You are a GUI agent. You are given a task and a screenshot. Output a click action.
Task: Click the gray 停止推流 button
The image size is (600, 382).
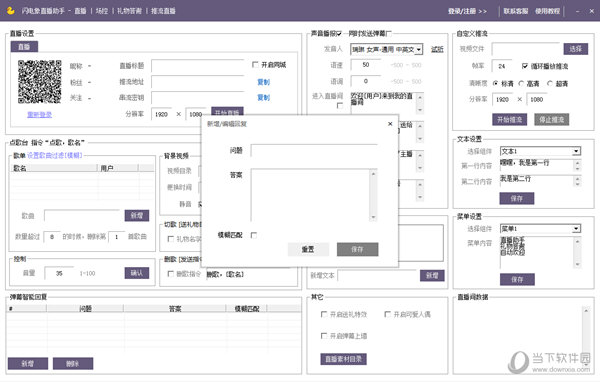coord(551,119)
